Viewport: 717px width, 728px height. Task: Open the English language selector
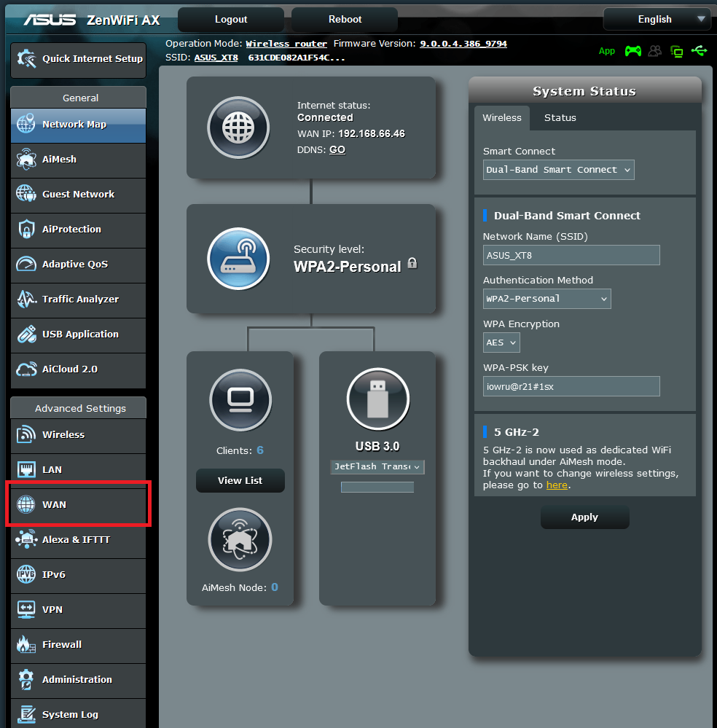[x=657, y=20]
